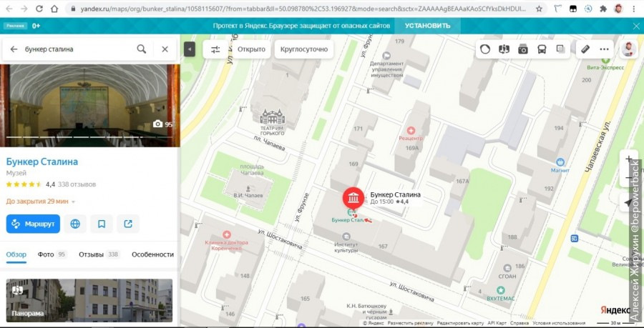Open the browser home page
644x328 pixels.
pos(54,9)
